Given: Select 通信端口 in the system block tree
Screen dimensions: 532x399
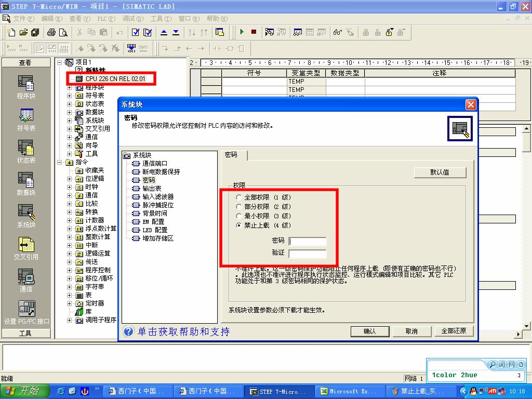Looking at the screenshot, I should [x=155, y=164].
